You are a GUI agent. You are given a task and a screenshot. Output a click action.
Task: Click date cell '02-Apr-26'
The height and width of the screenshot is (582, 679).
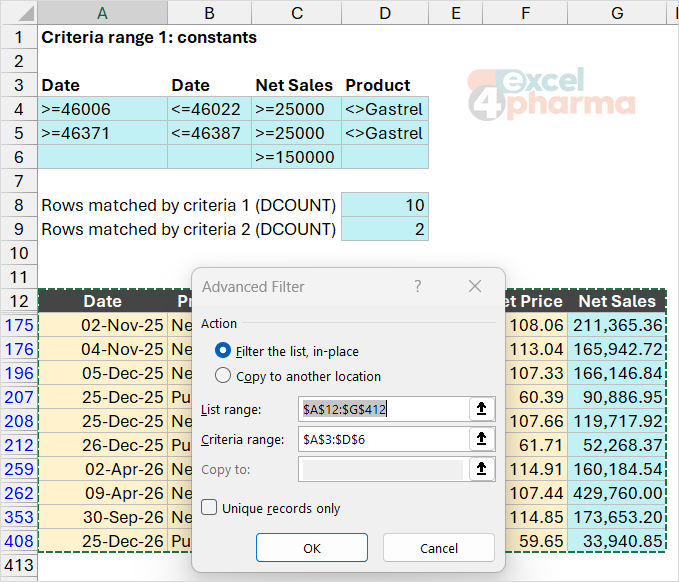(x=103, y=469)
